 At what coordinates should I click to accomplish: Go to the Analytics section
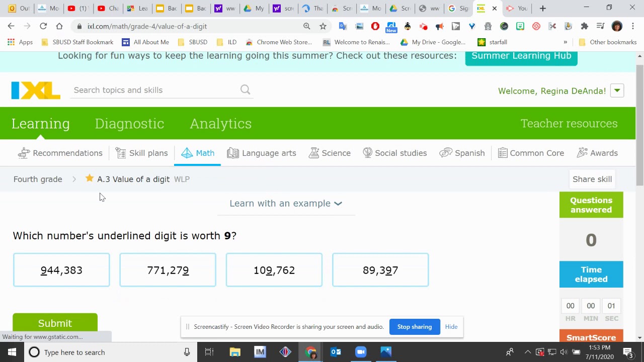click(x=220, y=123)
